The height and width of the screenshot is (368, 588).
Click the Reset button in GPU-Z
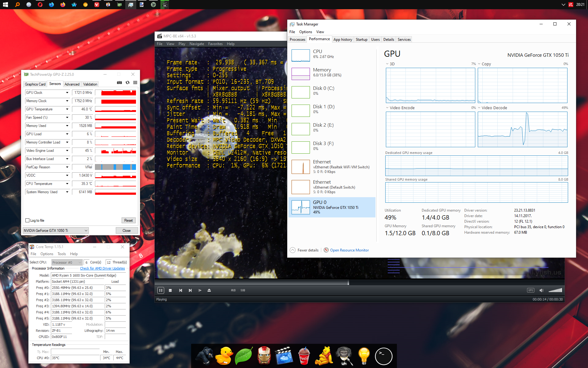coord(129,220)
